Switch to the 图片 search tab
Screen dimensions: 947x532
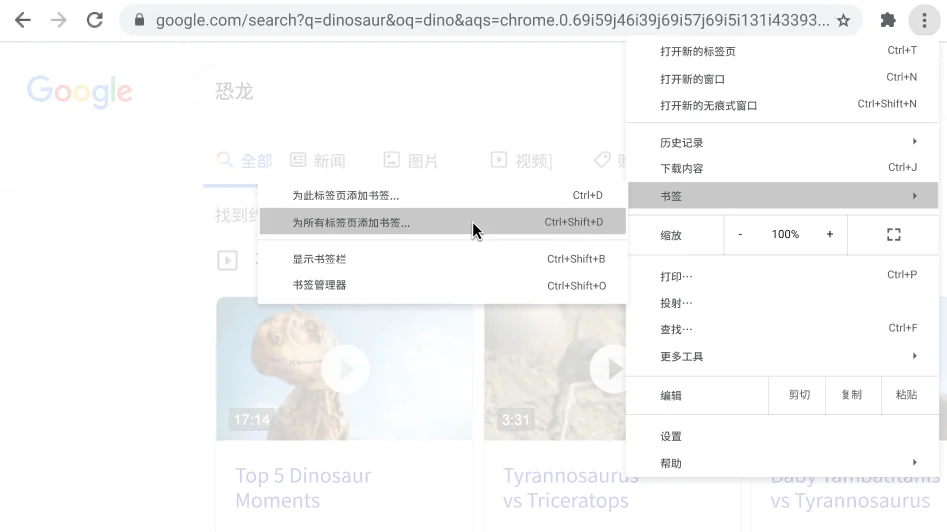[411, 161]
